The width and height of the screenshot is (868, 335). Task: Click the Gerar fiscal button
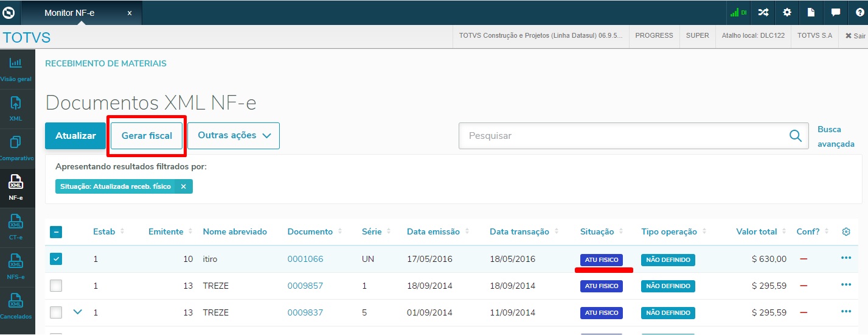(x=147, y=136)
